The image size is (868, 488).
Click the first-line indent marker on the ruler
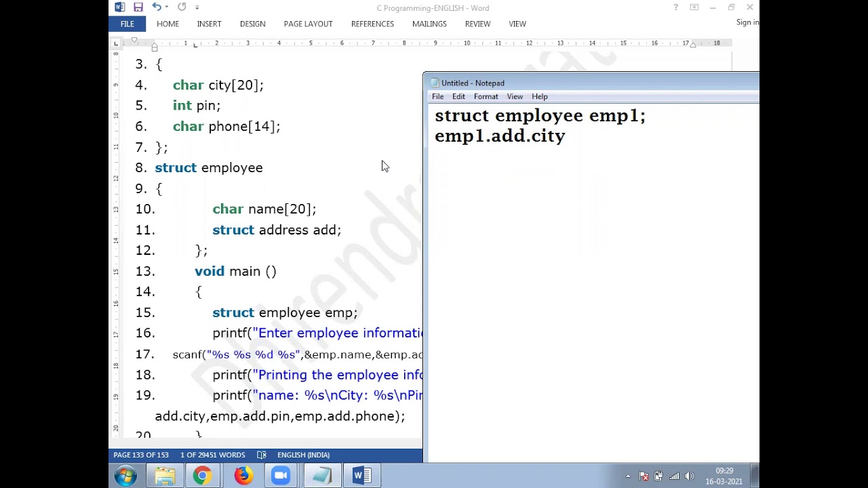(134, 40)
